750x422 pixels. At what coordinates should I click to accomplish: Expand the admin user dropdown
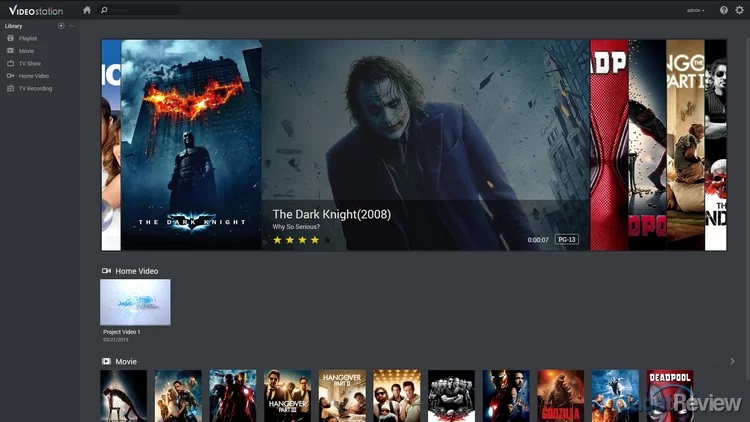[695, 10]
